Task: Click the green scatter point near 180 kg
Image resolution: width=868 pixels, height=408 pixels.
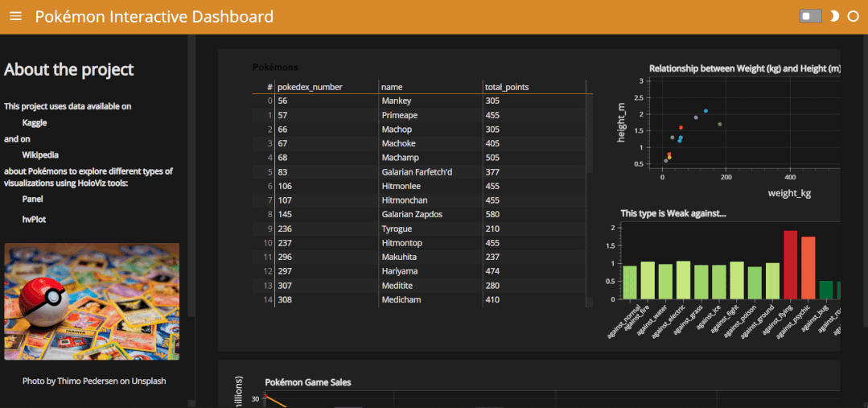Action: [720, 124]
